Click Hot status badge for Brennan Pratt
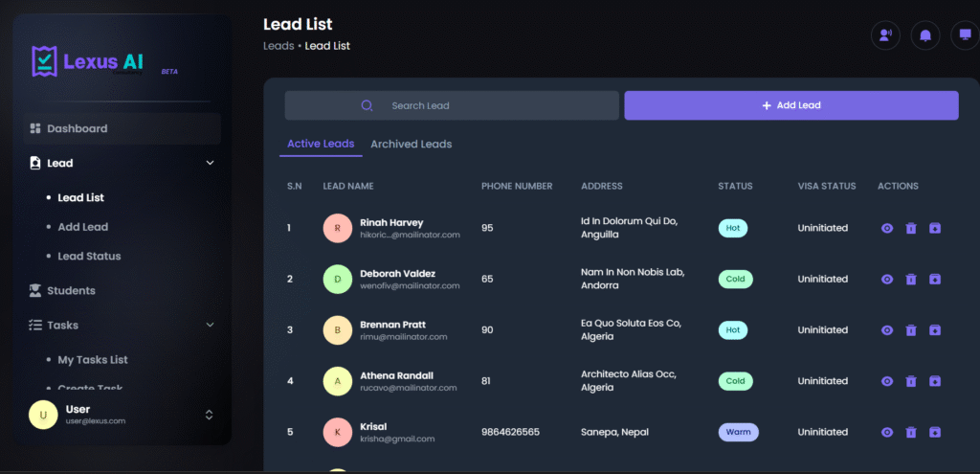 point(732,330)
